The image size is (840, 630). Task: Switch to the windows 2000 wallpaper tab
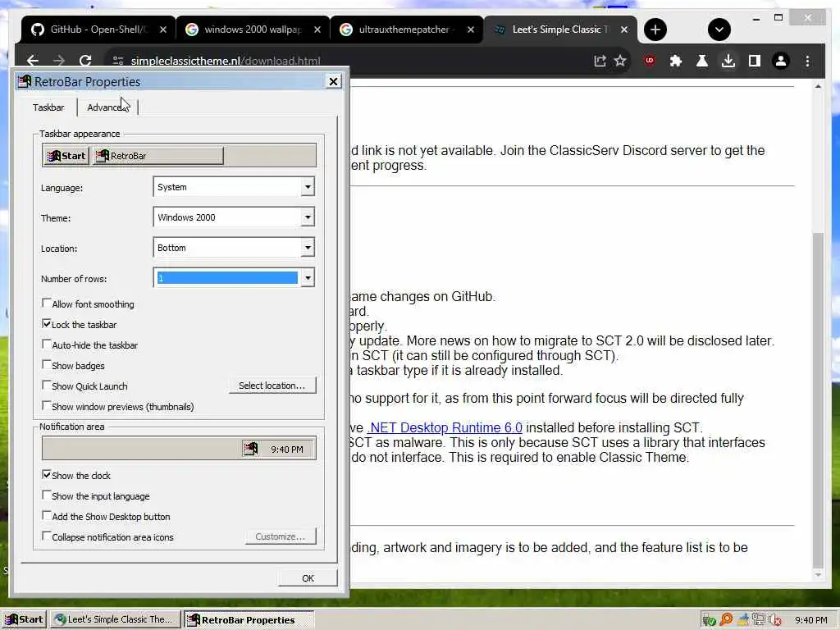pos(253,30)
